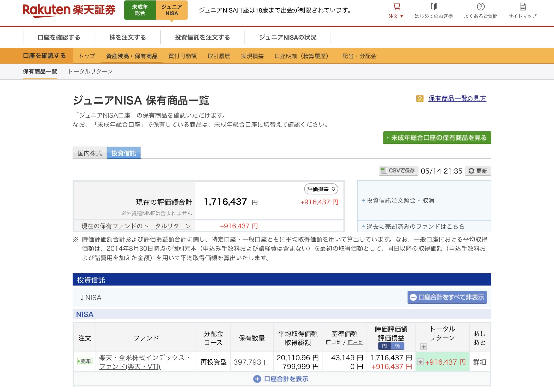Screen dimensions: 554x392
Task: Open the 保有商品一覧の見方 help link
Action: click(x=457, y=99)
